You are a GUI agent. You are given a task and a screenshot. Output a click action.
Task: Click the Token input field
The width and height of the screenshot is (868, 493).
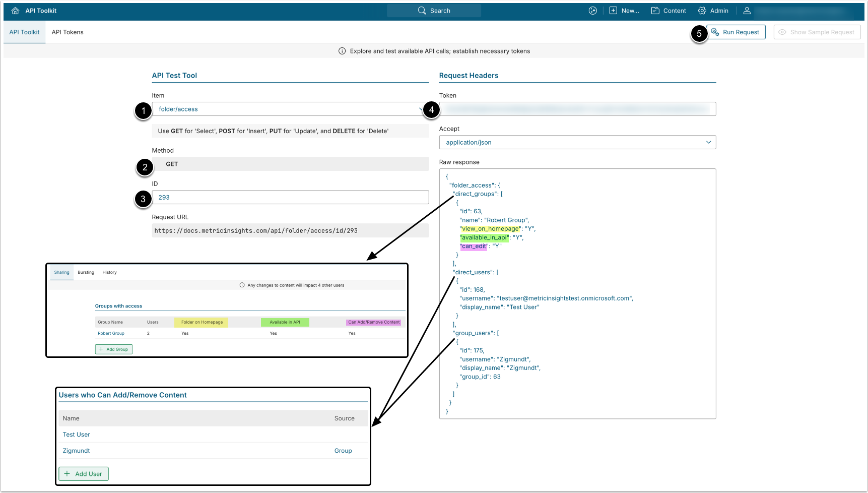(577, 109)
